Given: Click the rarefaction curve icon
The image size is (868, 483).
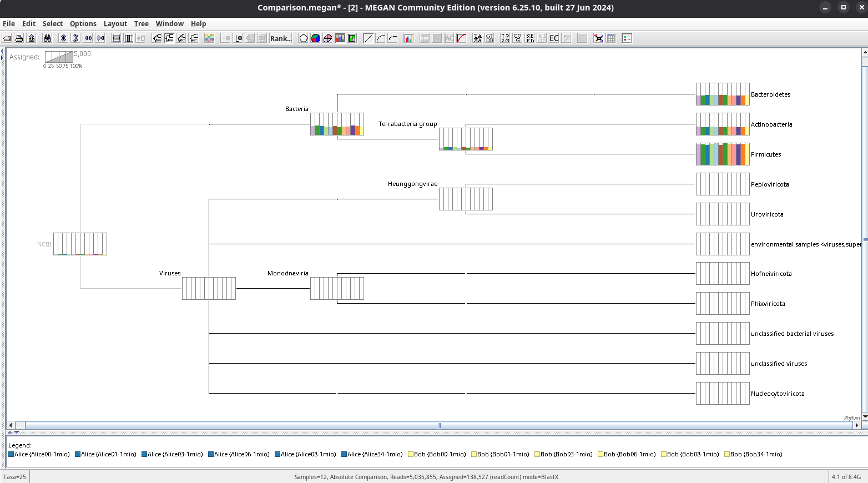Looking at the screenshot, I should [x=461, y=38].
